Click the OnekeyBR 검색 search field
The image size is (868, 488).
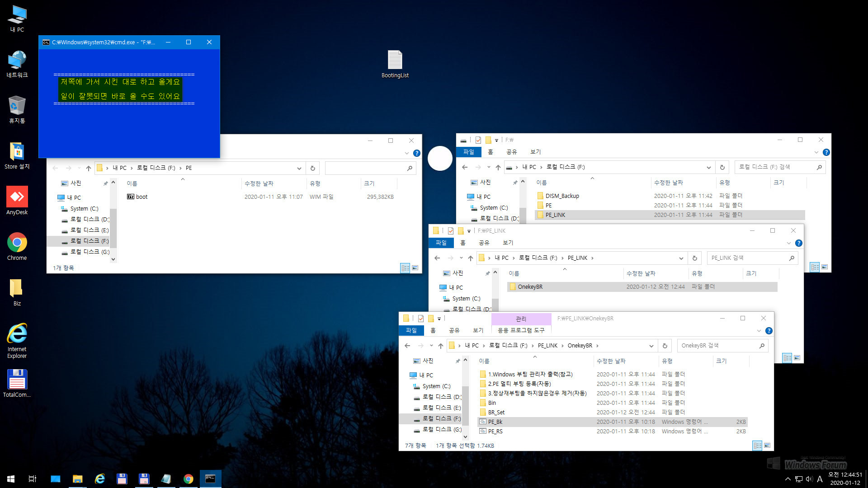tap(722, 346)
